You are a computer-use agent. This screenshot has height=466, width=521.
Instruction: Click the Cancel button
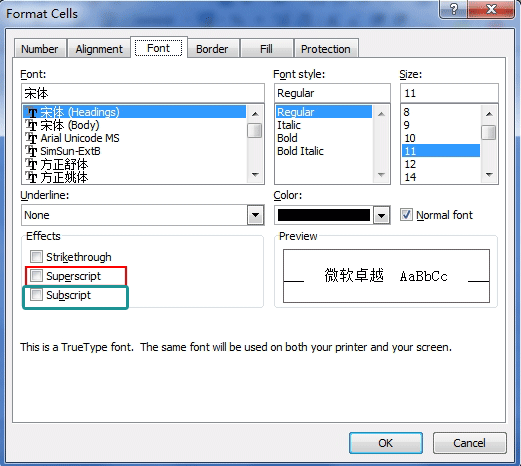[x=469, y=443]
